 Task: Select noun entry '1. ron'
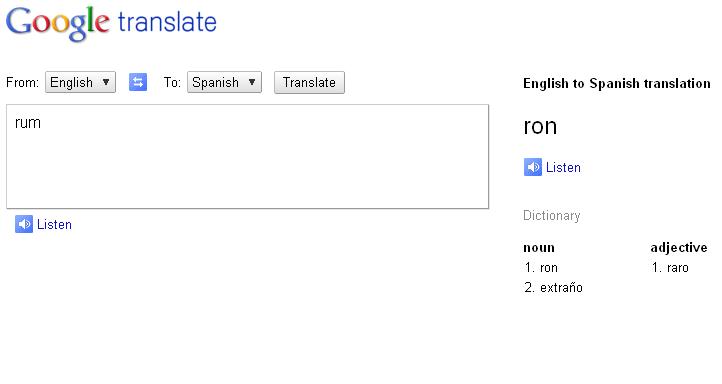tap(541, 268)
